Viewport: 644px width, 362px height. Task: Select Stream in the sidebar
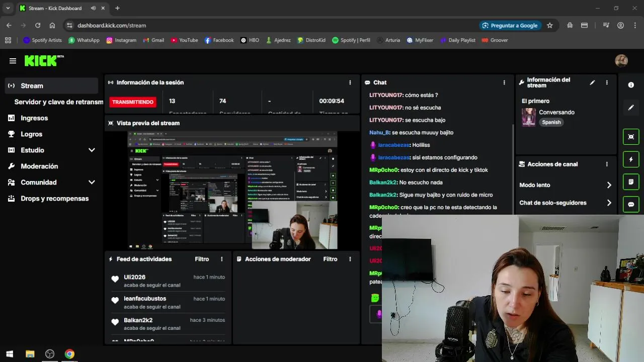coord(51,85)
